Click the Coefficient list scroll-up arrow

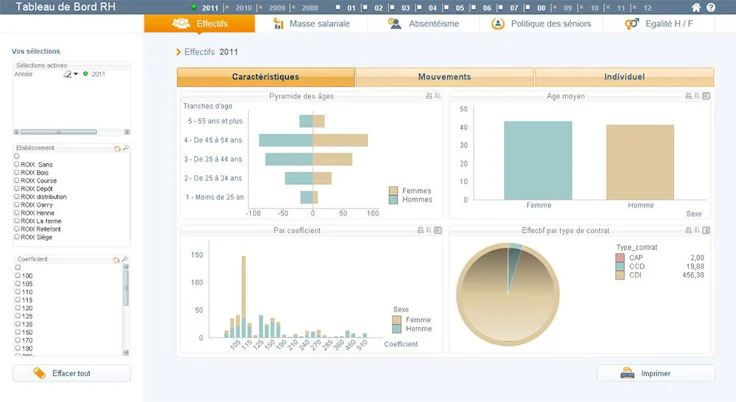click(126, 267)
